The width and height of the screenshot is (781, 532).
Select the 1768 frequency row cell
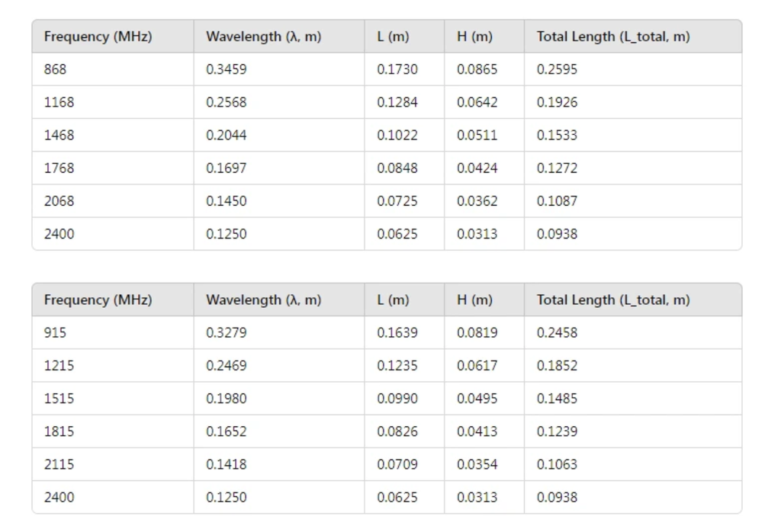pyautogui.click(x=59, y=168)
